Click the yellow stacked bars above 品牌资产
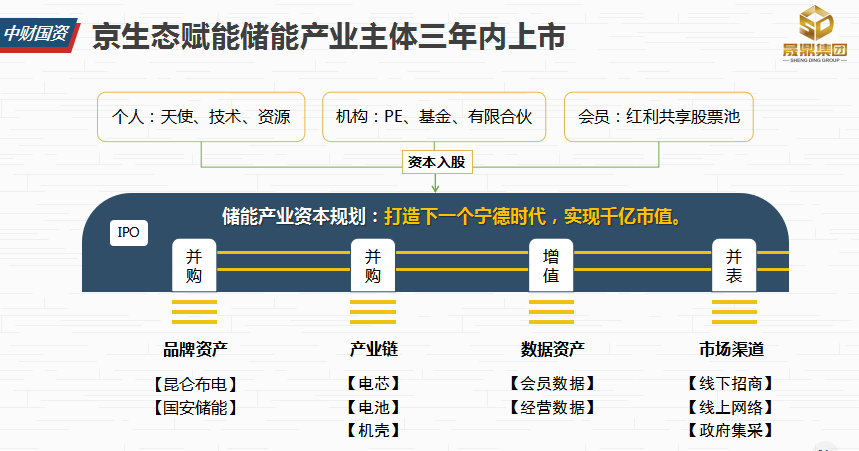The width and height of the screenshot is (859, 451). tap(194, 312)
